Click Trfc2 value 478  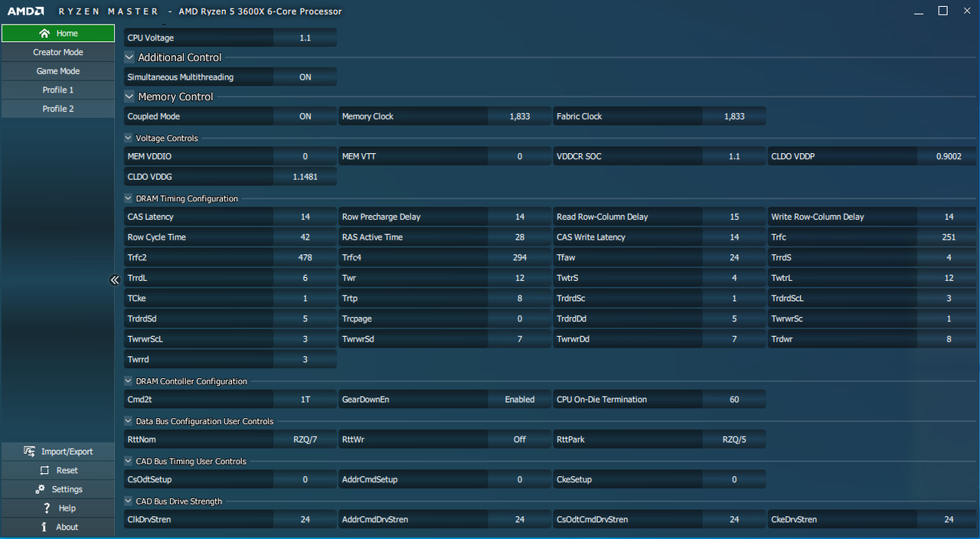(305, 257)
